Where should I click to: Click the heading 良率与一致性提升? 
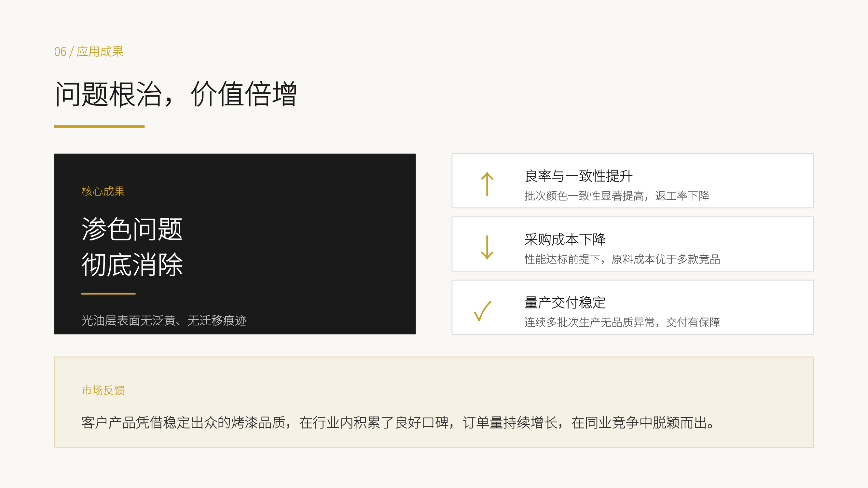(x=579, y=176)
